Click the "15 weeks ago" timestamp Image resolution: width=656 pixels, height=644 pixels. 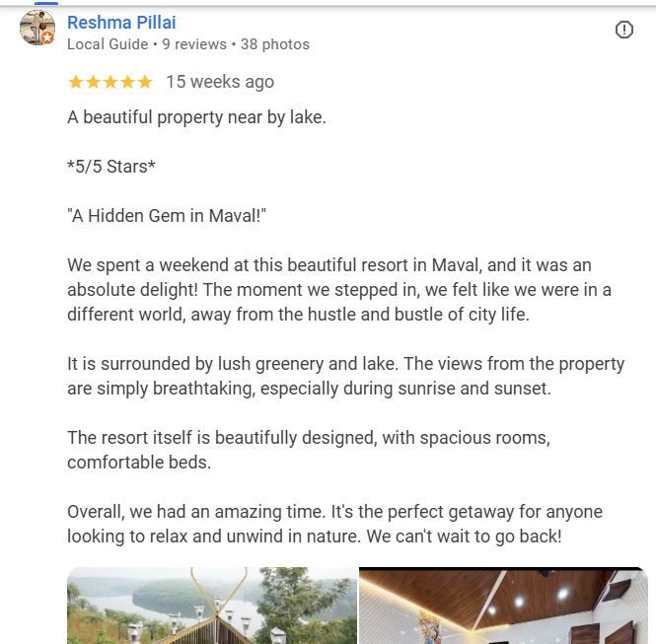[x=219, y=82]
